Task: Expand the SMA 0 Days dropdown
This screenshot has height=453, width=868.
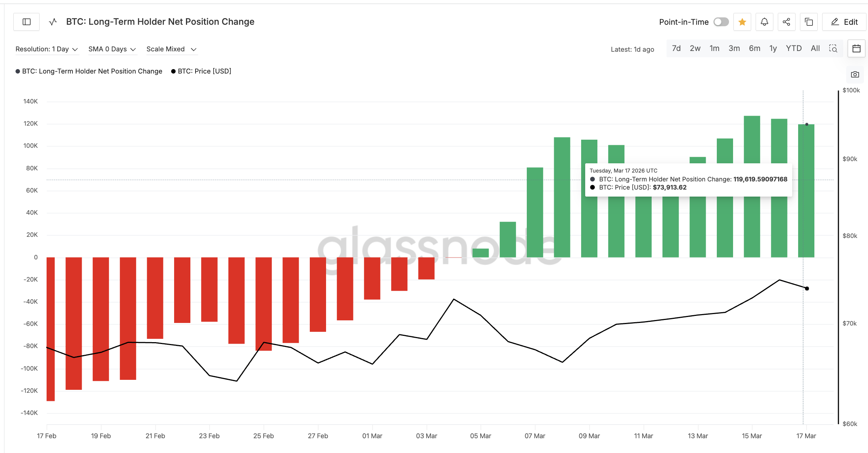Action: [112, 49]
